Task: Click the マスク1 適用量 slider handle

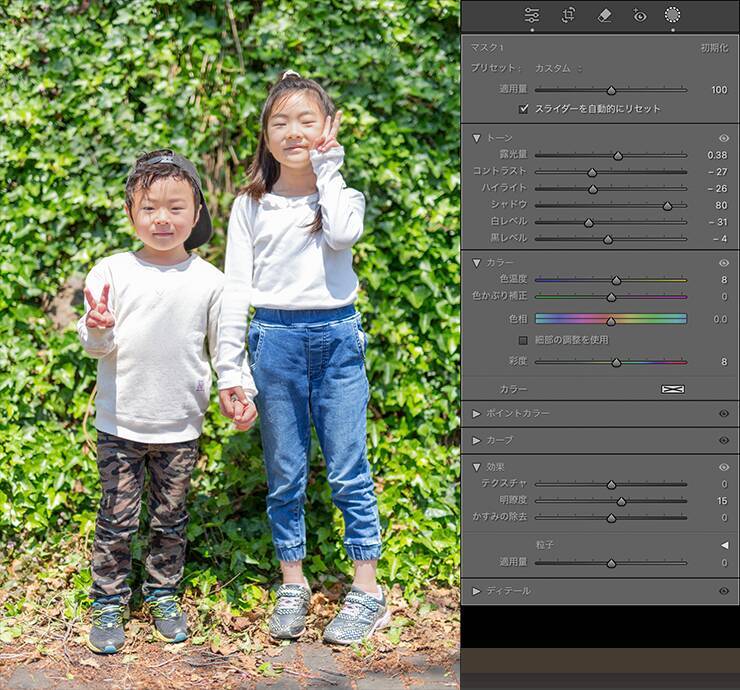Action: 611,90
